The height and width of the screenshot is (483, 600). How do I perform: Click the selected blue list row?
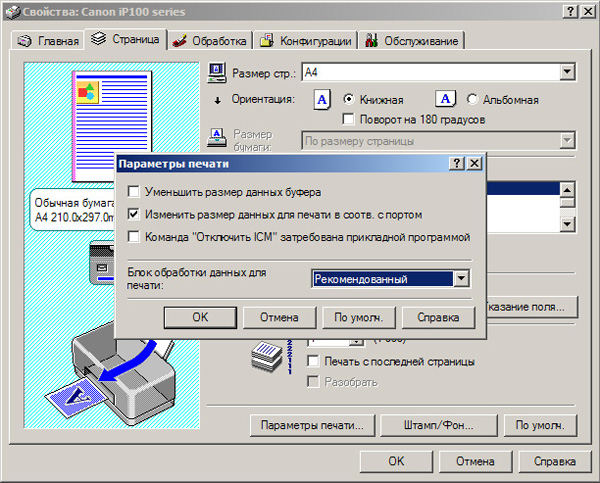point(523,188)
